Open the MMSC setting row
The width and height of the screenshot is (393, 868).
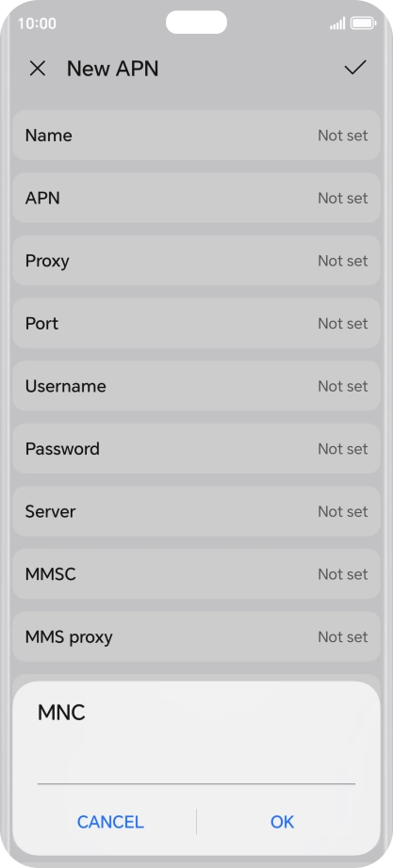click(x=196, y=574)
